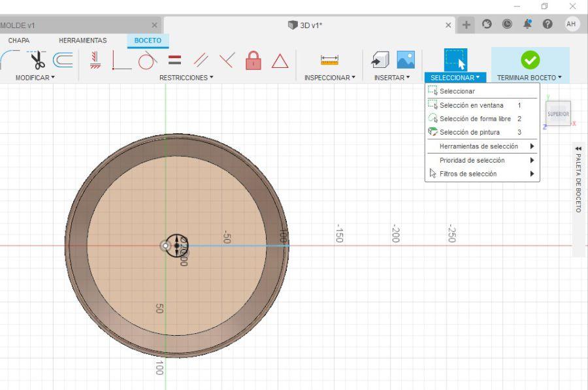Toggle the Fix/Unfix lock constraint
This screenshot has width=588, height=390.
coord(253,60)
